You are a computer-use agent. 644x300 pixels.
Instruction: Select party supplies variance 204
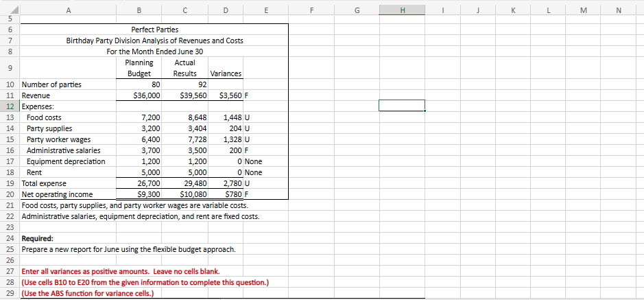pos(226,128)
